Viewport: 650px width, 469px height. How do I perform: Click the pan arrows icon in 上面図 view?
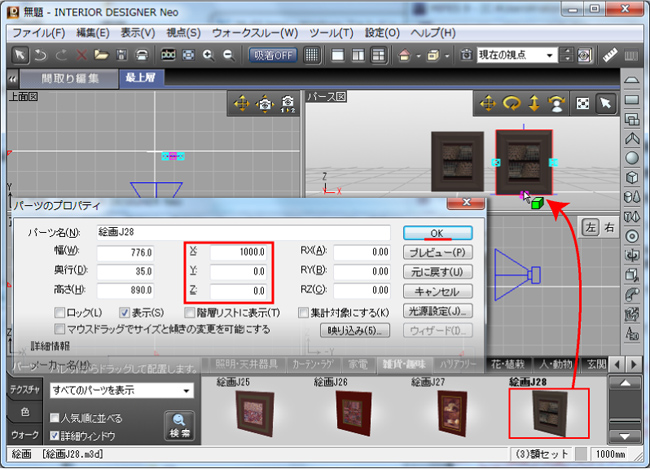241,103
